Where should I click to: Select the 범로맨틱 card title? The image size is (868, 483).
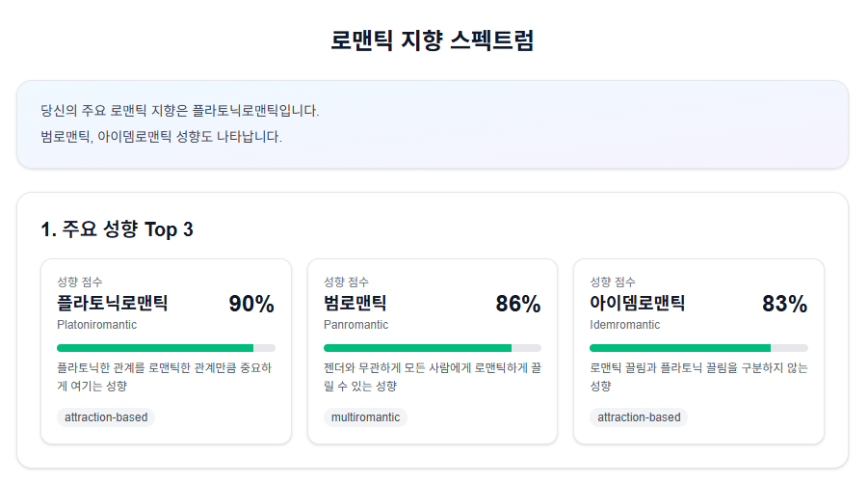[355, 304]
